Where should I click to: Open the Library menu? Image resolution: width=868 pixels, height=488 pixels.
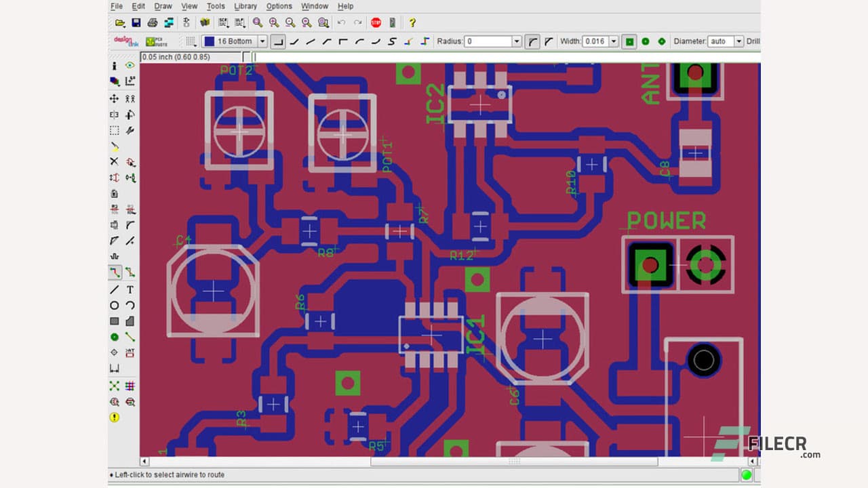coord(245,6)
